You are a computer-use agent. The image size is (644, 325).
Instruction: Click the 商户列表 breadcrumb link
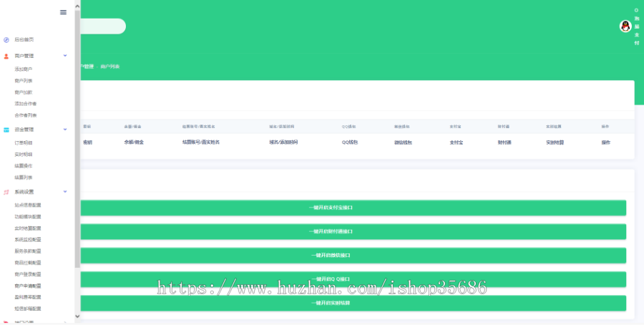[x=110, y=67]
